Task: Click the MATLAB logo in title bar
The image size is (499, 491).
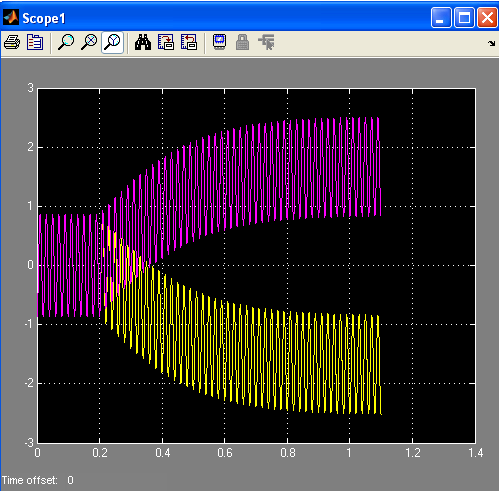Action: 11,17
